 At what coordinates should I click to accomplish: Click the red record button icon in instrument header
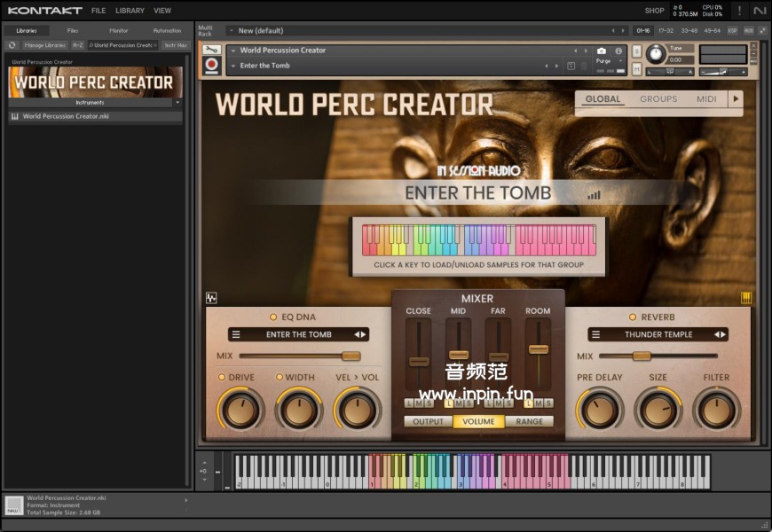(x=212, y=65)
